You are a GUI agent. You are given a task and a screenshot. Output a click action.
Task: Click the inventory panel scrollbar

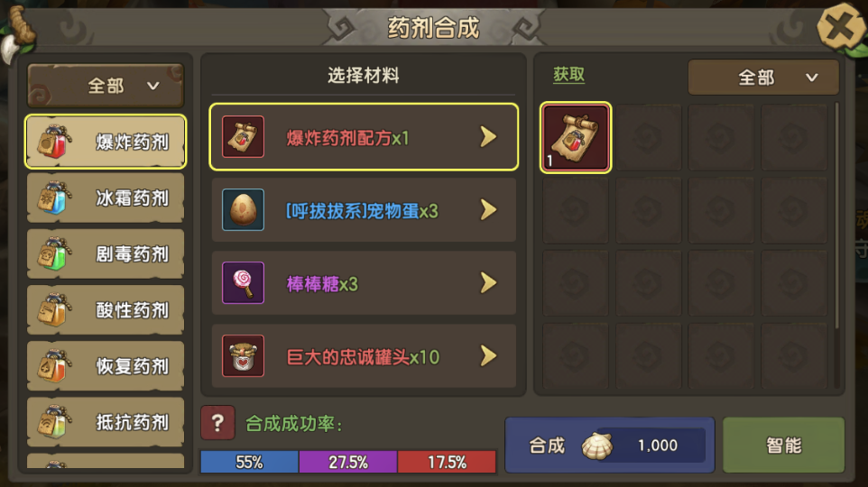[x=836, y=216]
